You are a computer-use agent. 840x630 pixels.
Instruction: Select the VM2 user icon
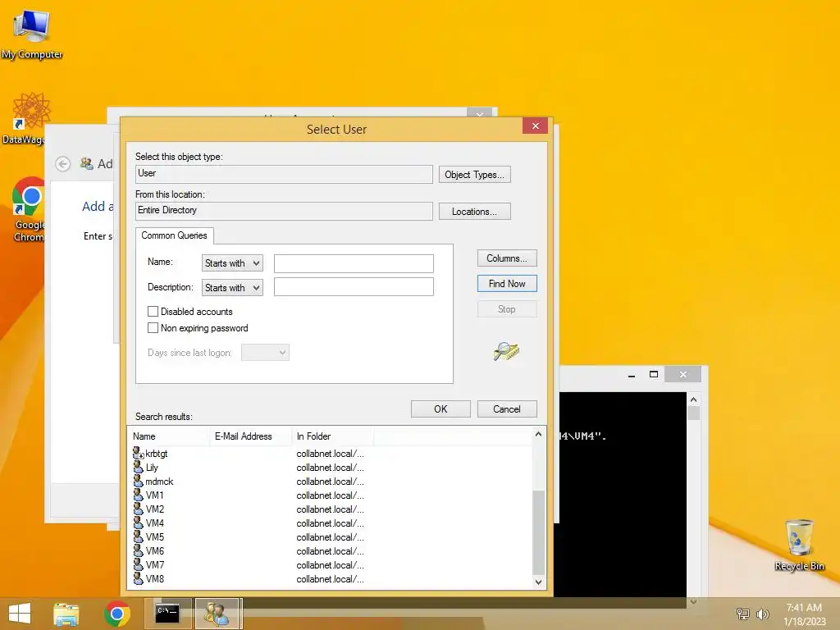coord(138,509)
